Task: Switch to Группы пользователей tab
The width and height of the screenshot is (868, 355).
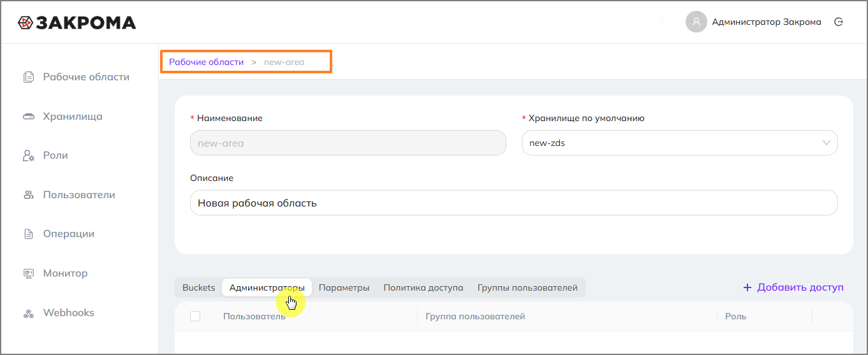Action: click(x=527, y=287)
